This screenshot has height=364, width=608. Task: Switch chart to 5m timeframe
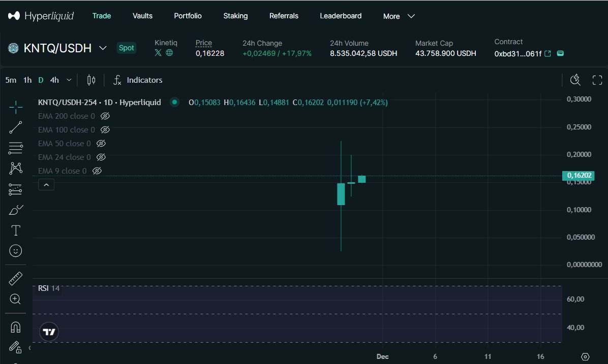pos(11,80)
